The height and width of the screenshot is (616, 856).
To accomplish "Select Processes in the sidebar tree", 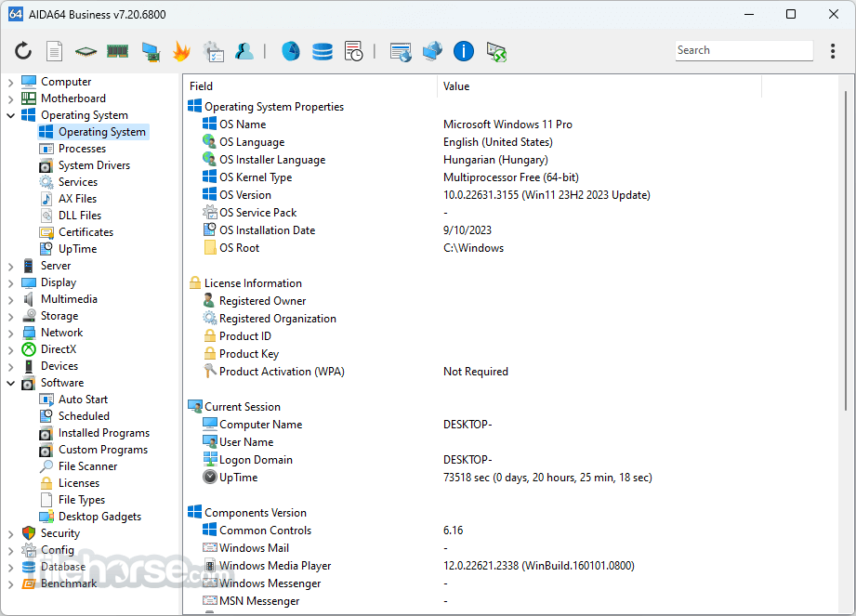I will click(82, 149).
